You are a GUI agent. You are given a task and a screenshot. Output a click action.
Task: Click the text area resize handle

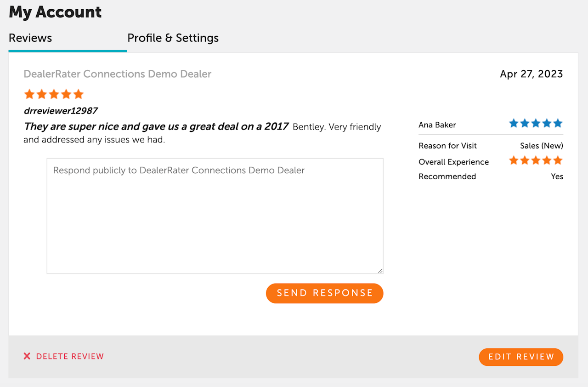pyautogui.click(x=380, y=271)
